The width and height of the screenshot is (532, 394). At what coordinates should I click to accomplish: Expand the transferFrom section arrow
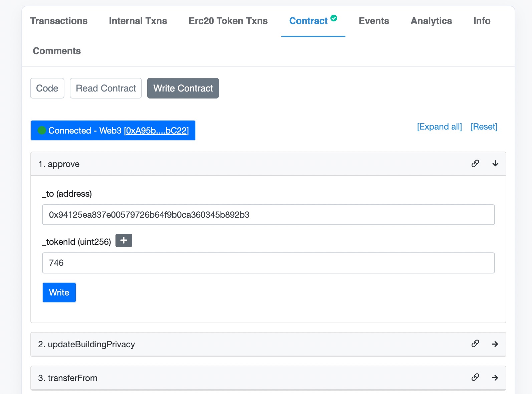tap(495, 378)
